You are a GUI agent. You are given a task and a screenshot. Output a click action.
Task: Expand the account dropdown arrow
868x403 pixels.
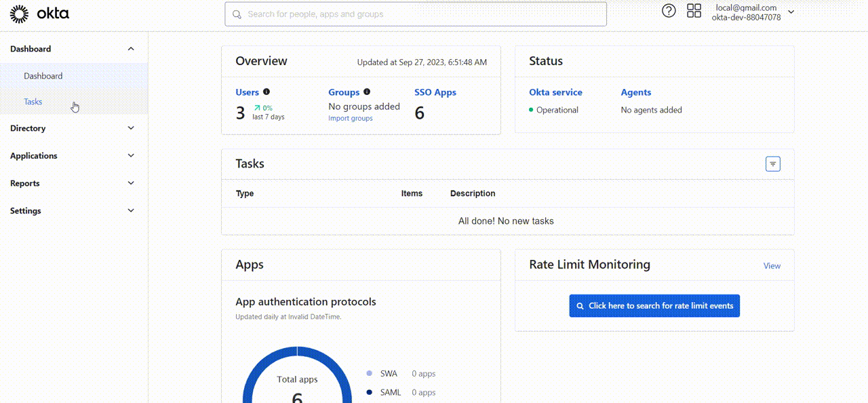tap(791, 12)
